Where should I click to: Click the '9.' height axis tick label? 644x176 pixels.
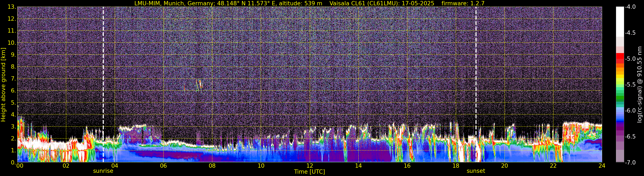13,55
